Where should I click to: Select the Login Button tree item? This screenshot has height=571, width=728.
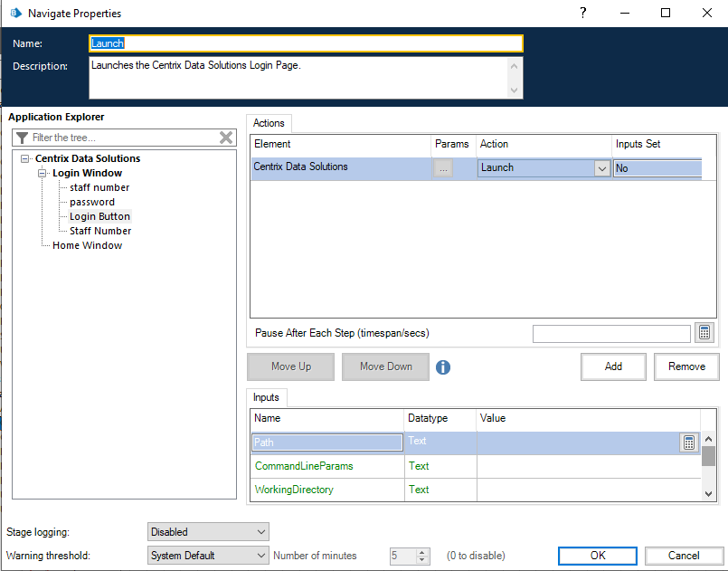click(99, 216)
